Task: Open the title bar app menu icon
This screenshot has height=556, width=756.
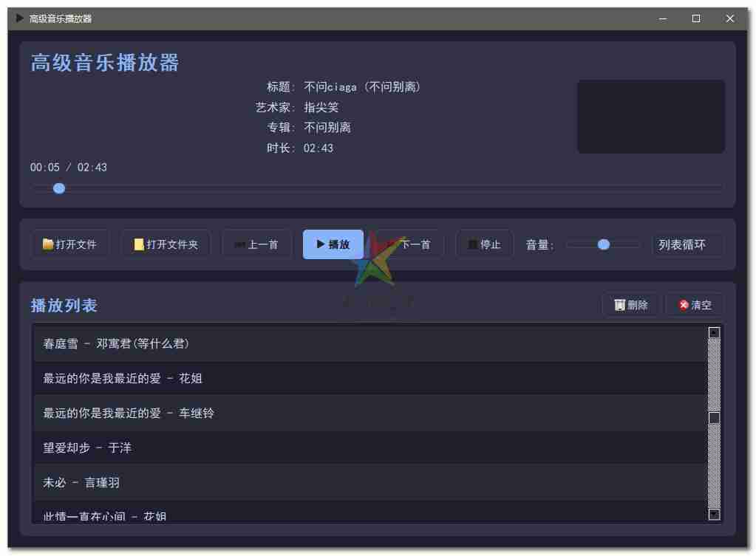Action: (x=18, y=18)
